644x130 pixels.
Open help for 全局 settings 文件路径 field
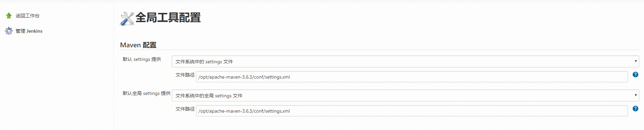[635, 109]
